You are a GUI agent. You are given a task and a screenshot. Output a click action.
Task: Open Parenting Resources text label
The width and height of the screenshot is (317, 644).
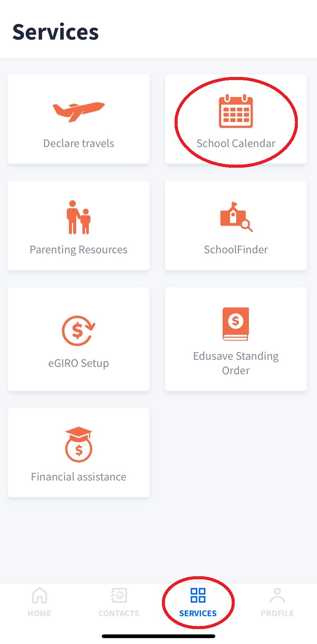[x=78, y=250]
